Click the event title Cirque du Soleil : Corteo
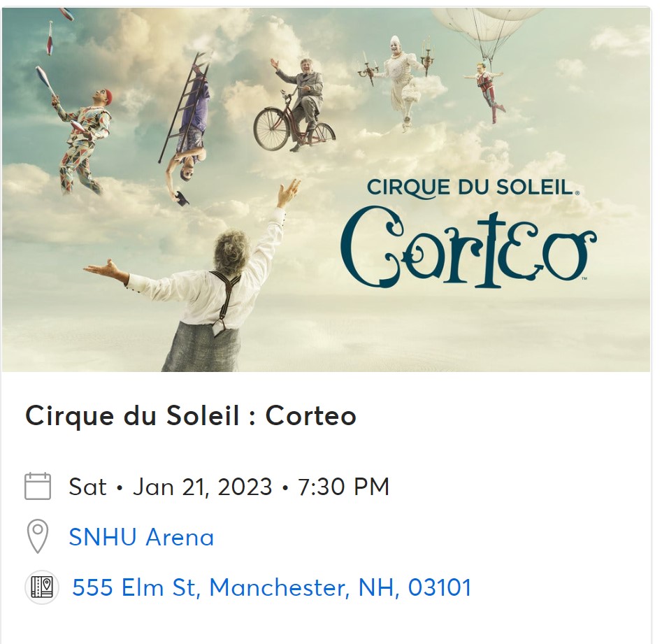The height and width of the screenshot is (644, 662). pos(191,416)
